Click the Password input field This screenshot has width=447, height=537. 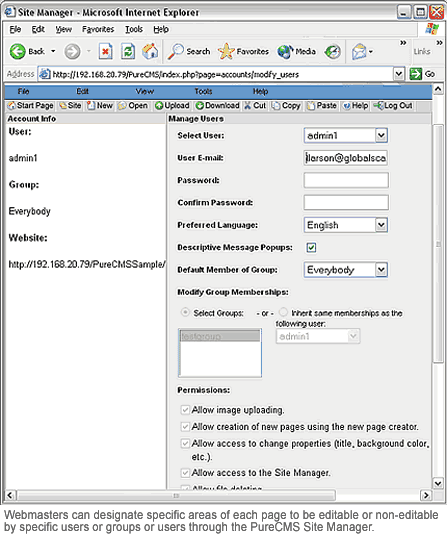pyautogui.click(x=346, y=180)
